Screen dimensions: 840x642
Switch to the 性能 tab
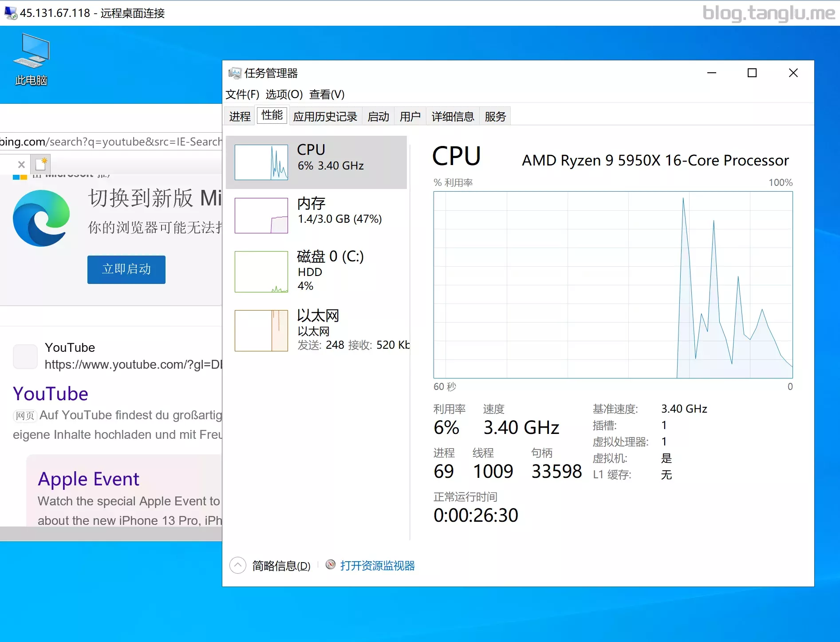point(272,115)
